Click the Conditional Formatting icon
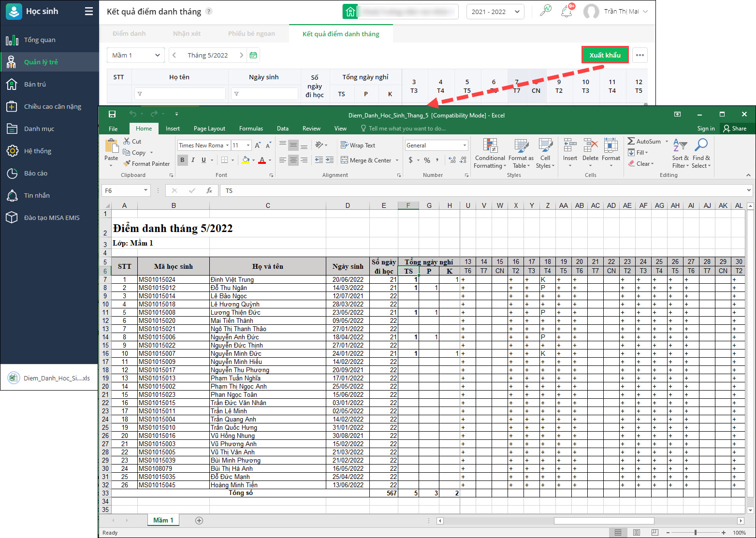 pos(490,146)
